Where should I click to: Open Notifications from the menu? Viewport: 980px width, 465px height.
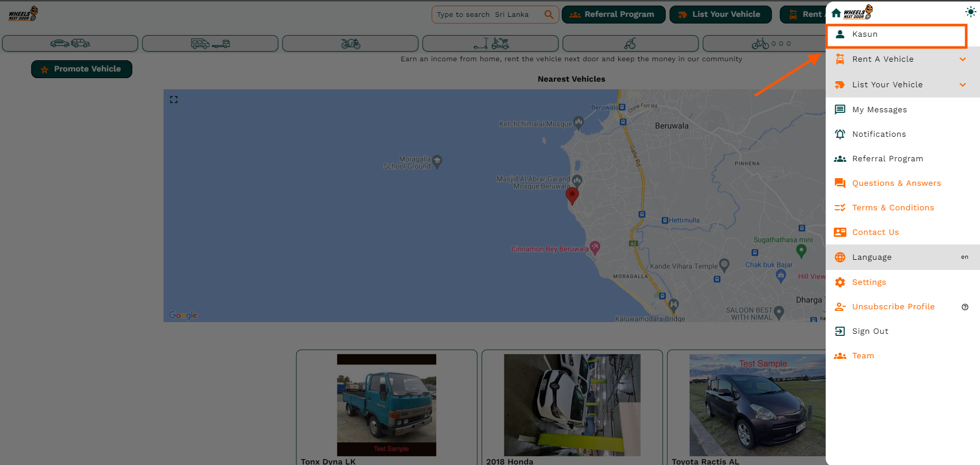tap(878, 134)
